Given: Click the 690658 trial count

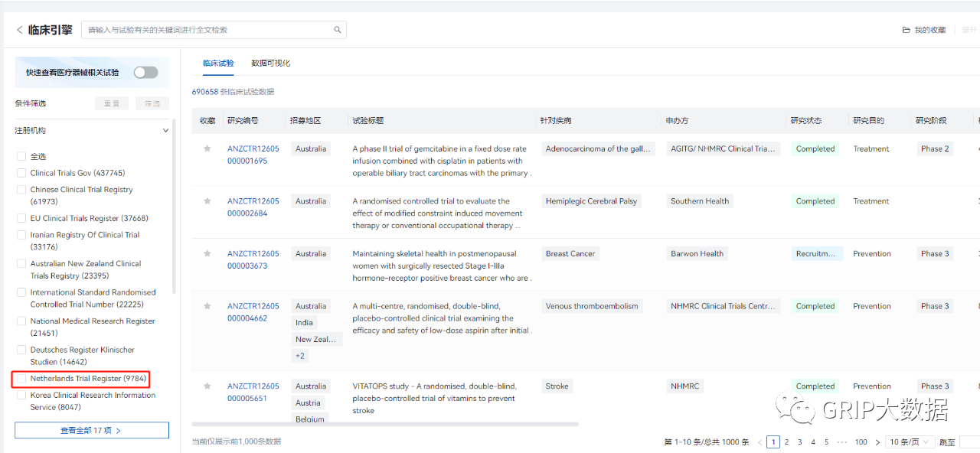Looking at the screenshot, I should click(x=205, y=92).
